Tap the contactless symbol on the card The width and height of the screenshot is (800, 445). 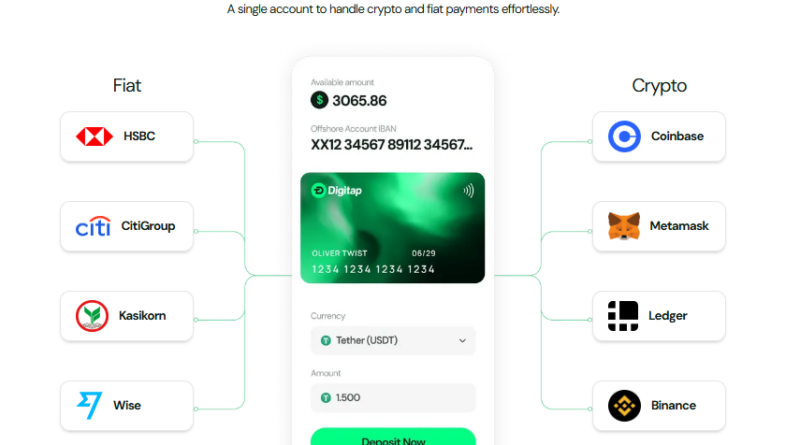(468, 191)
